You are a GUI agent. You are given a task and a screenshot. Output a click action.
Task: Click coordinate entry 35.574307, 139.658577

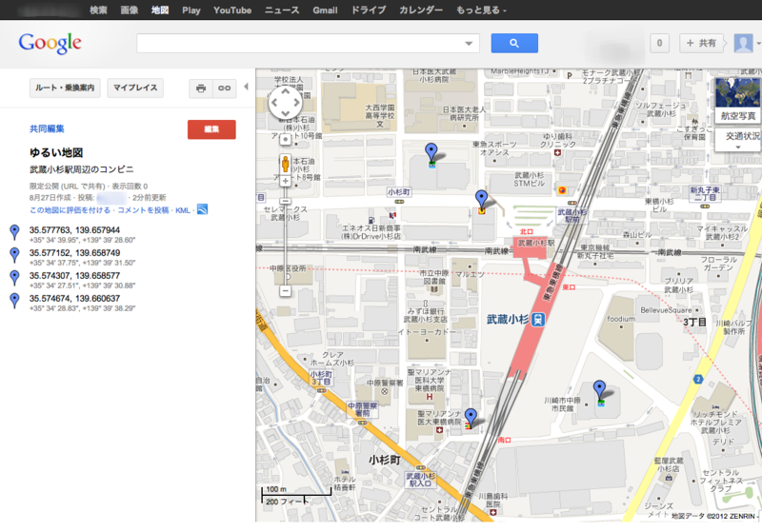point(74,276)
